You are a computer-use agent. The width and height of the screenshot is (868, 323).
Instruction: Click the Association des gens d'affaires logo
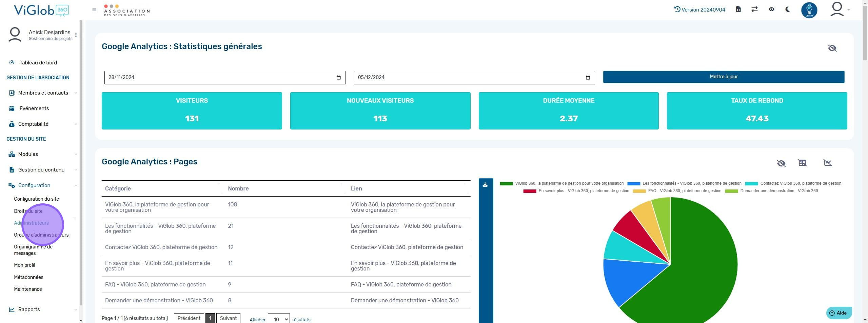tap(127, 11)
